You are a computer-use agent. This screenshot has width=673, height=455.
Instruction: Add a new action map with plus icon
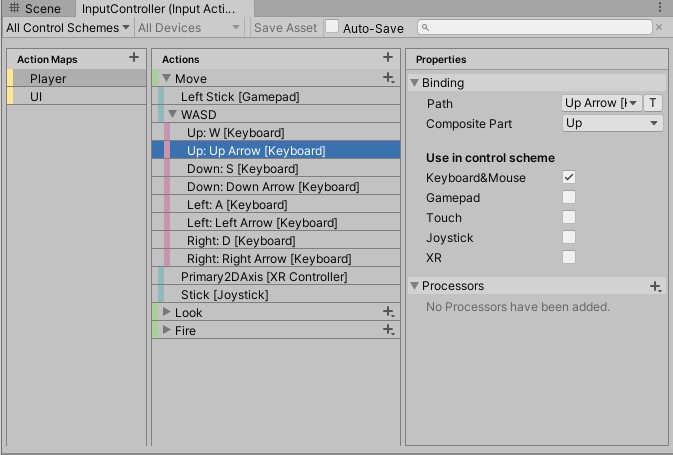point(134,57)
